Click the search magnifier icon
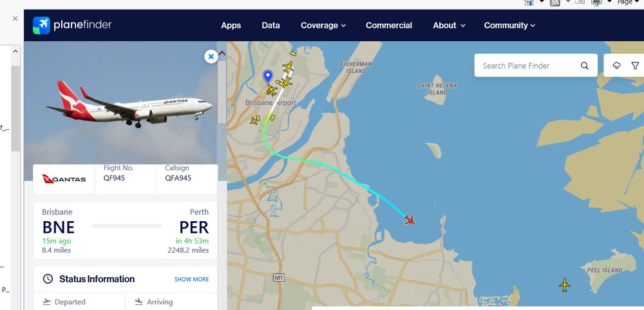Viewport: 644px width, 310px height. 585,66
